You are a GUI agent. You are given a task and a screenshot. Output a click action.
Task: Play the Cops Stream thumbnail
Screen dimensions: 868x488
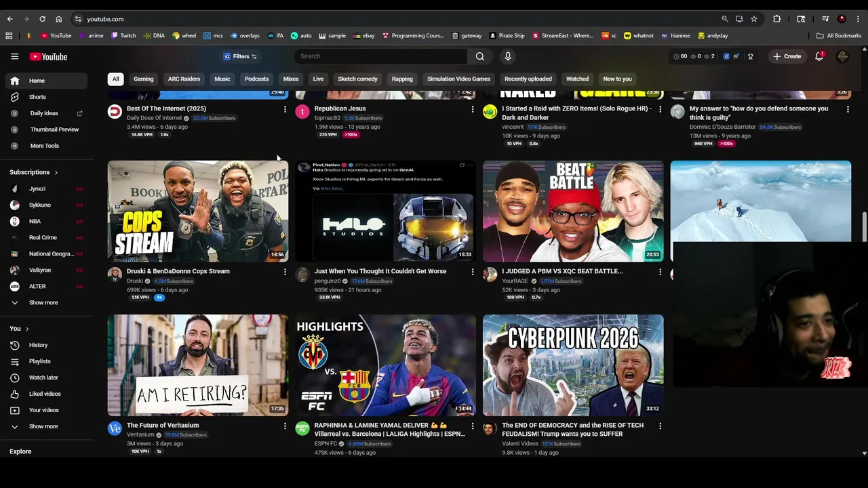(198, 211)
